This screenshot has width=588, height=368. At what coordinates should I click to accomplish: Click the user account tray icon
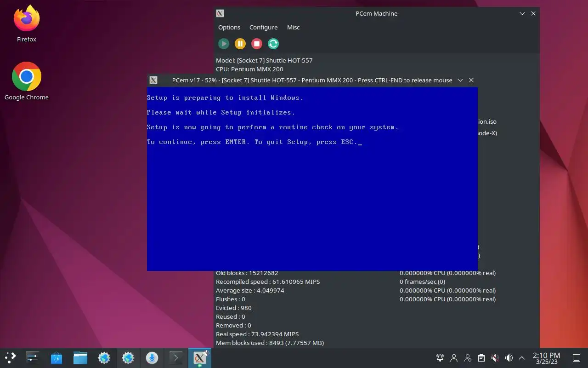point(454,358)
